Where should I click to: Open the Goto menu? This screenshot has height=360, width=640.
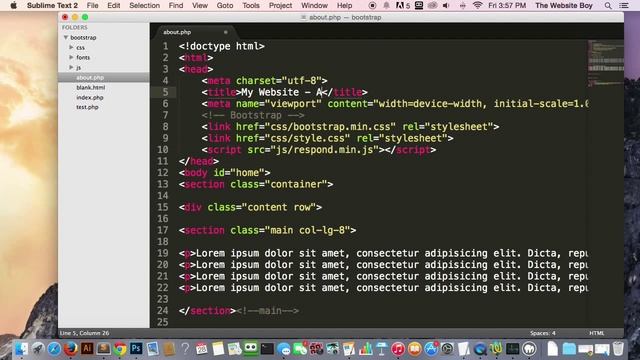pyautogui.click(x=225, y=6)
